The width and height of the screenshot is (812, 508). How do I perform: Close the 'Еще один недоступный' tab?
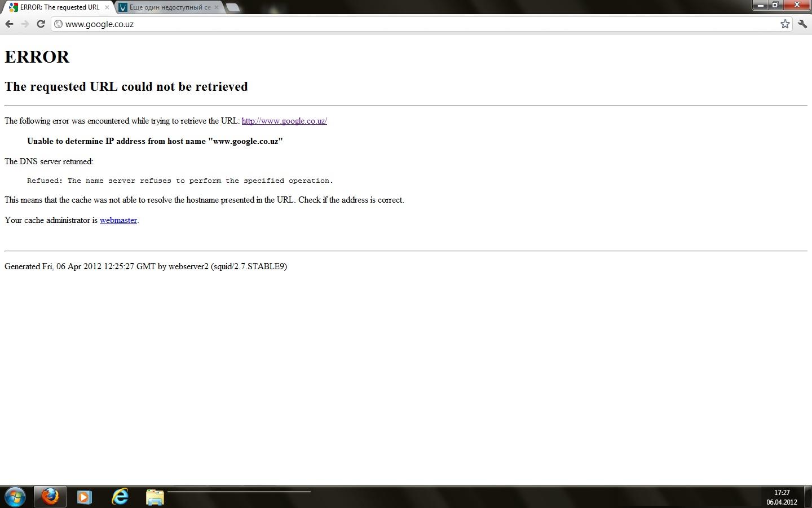217,7
